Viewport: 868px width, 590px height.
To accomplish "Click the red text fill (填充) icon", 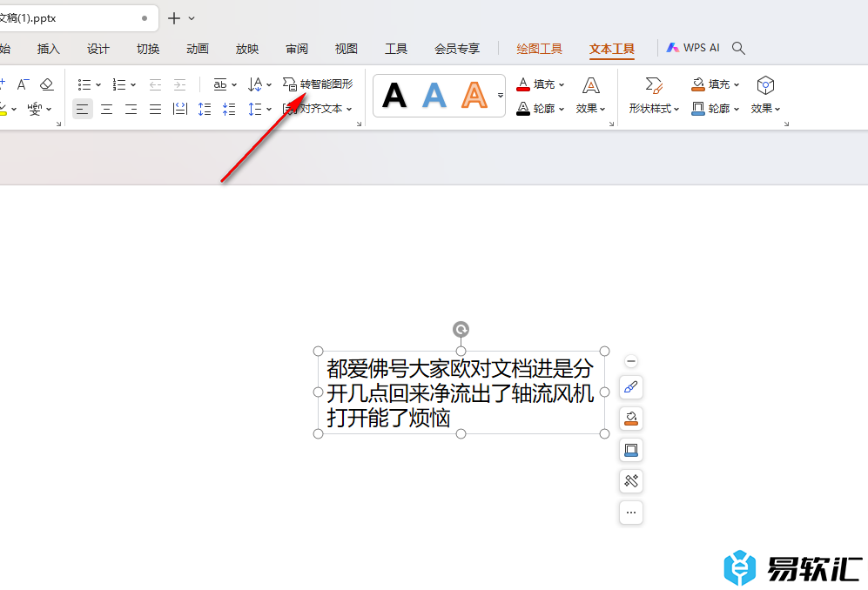I will pyautogui.click(x=523, y=84).
